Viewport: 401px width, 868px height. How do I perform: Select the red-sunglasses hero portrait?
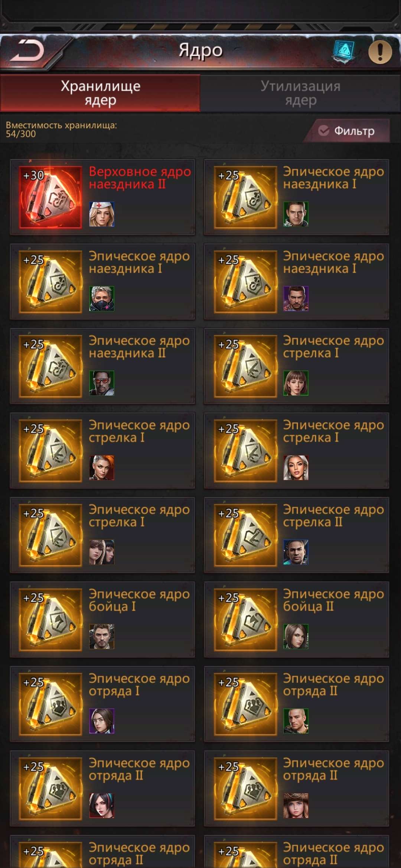[102, 383]
